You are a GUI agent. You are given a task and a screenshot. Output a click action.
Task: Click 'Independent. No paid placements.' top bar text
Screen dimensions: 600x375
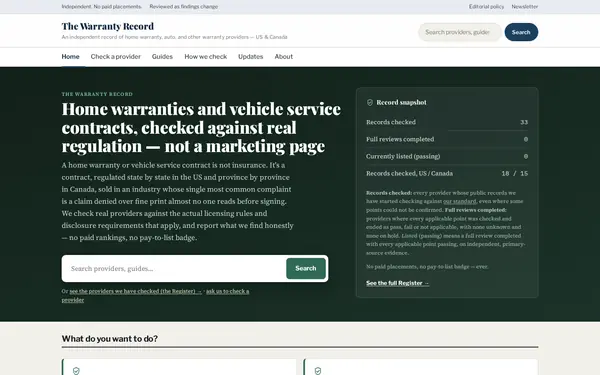click(101, 7)
